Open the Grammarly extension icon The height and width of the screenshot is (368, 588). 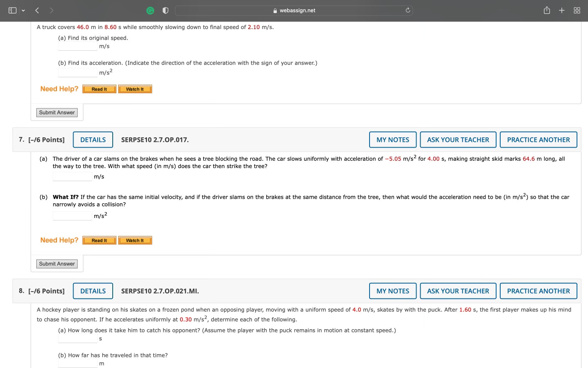pos(150,10)
